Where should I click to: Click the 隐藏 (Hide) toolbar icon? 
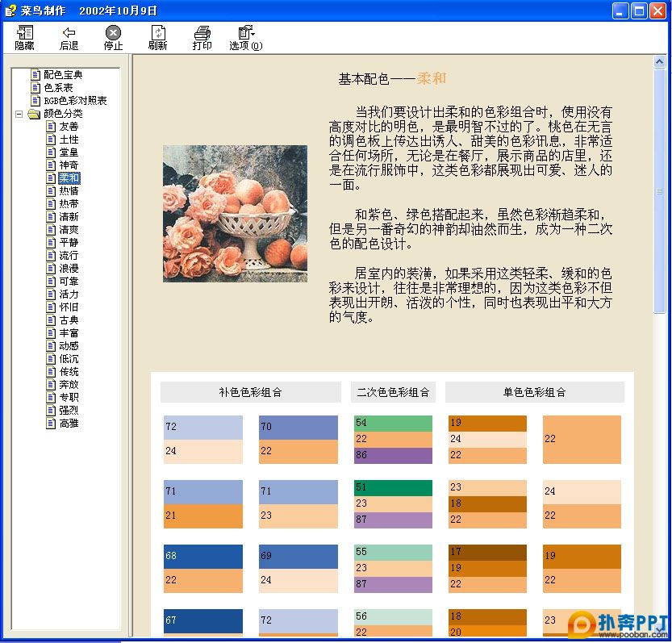pyautogui.click(x=24, y=38)
